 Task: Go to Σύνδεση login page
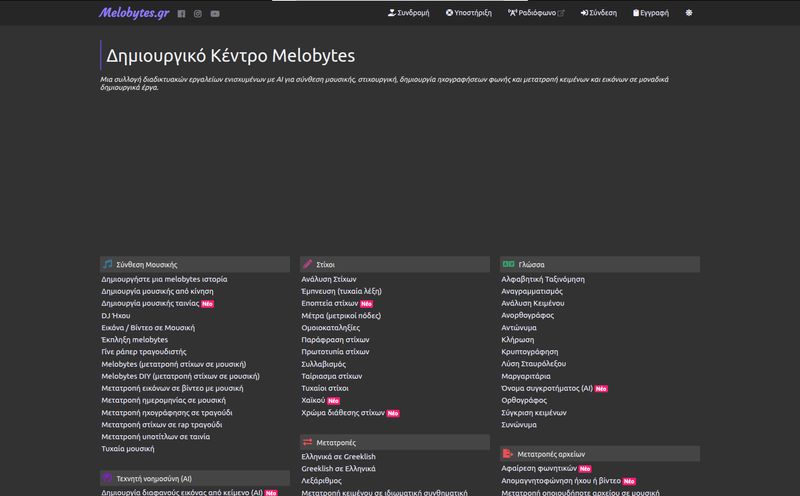pyautogui.click(x=598, y=13)
